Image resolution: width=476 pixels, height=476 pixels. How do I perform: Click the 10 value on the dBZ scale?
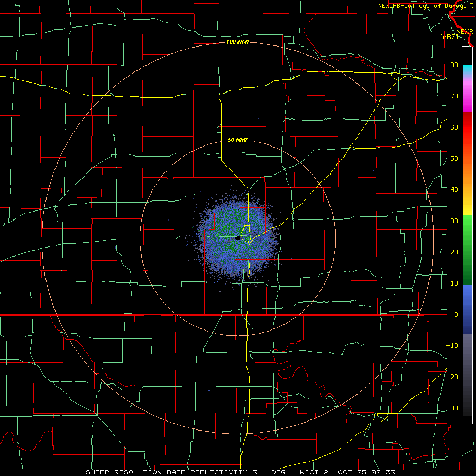pos(454,283)
